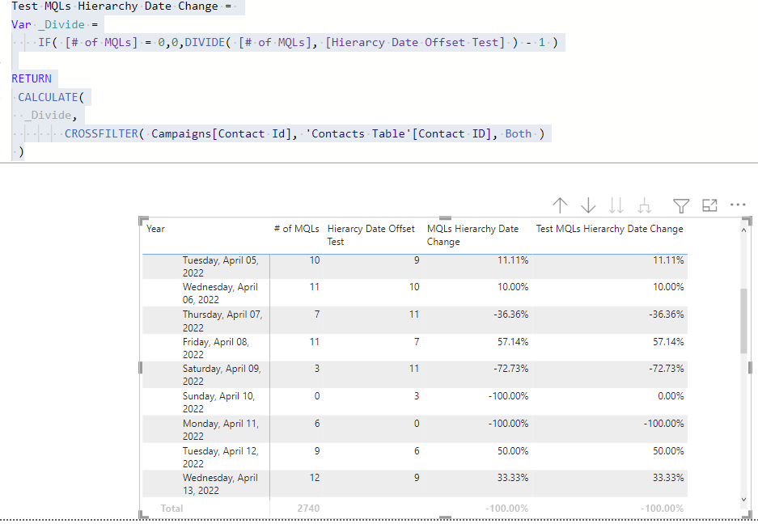Click the MQLs Hierarchy Date Change column header

[472, 235]
